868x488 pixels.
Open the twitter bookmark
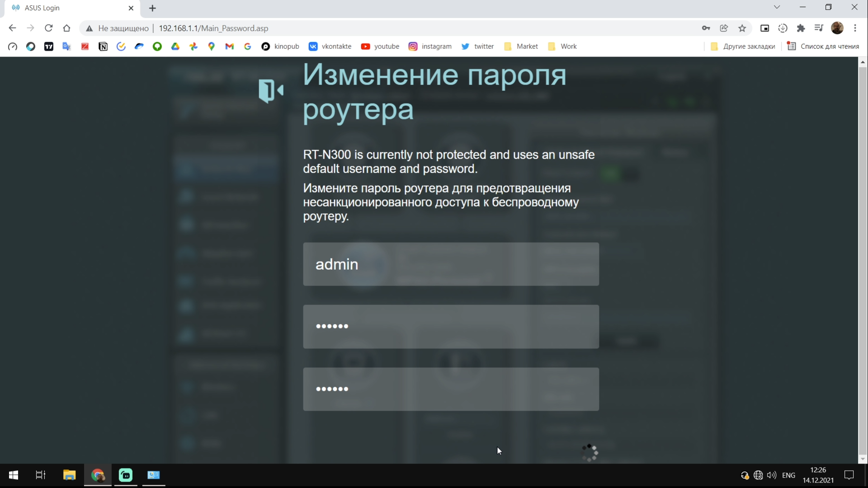tap(477, 46)
